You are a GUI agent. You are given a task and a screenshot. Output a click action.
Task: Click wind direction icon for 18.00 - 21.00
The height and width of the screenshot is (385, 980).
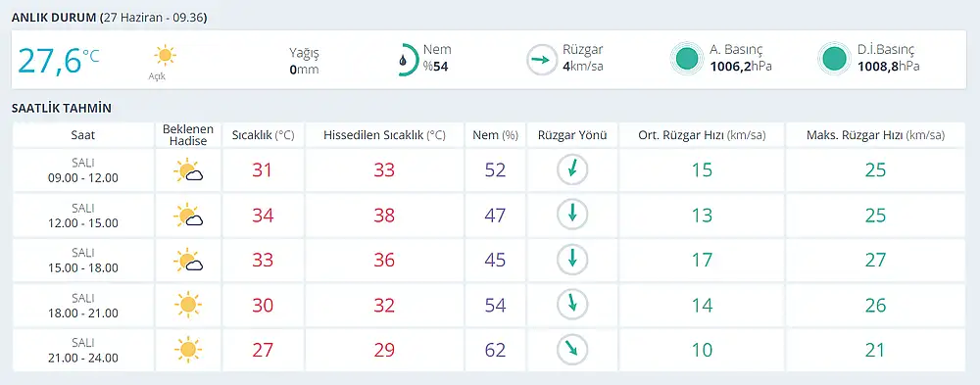[x=572, y=305]
